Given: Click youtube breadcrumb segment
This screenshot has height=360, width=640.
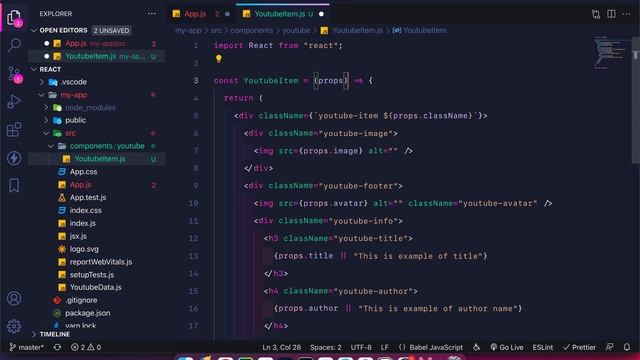Looking at the screenshot, I should point(296,30).
